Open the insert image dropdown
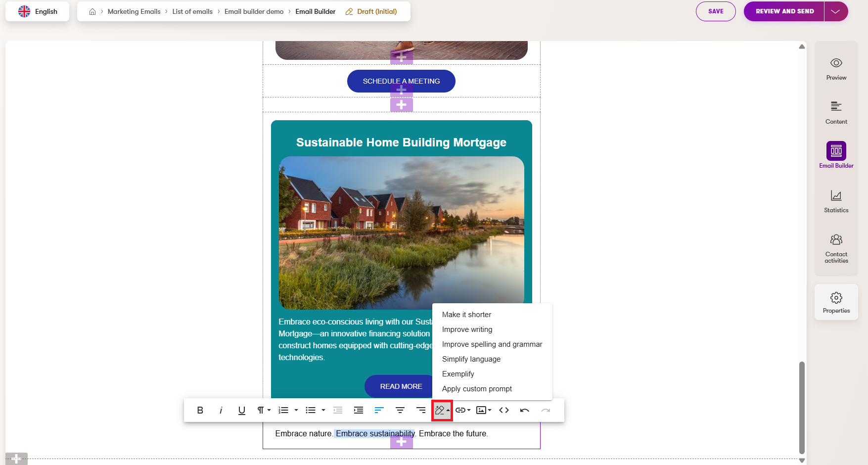The image size is (868, 465). pyautogui.click(x=483, y=410)
